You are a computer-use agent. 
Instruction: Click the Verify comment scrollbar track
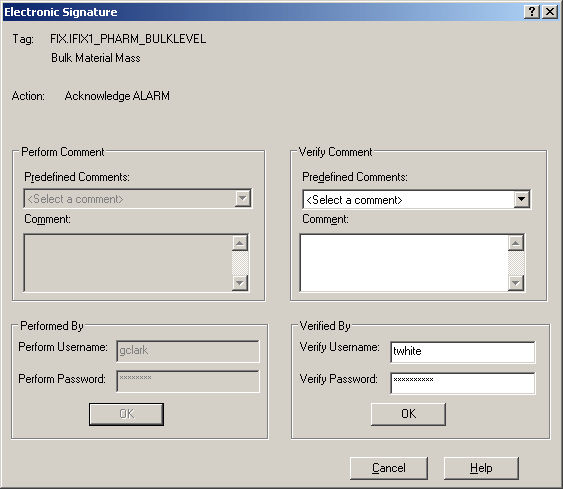pyautogui.click(x=516, y=263)
